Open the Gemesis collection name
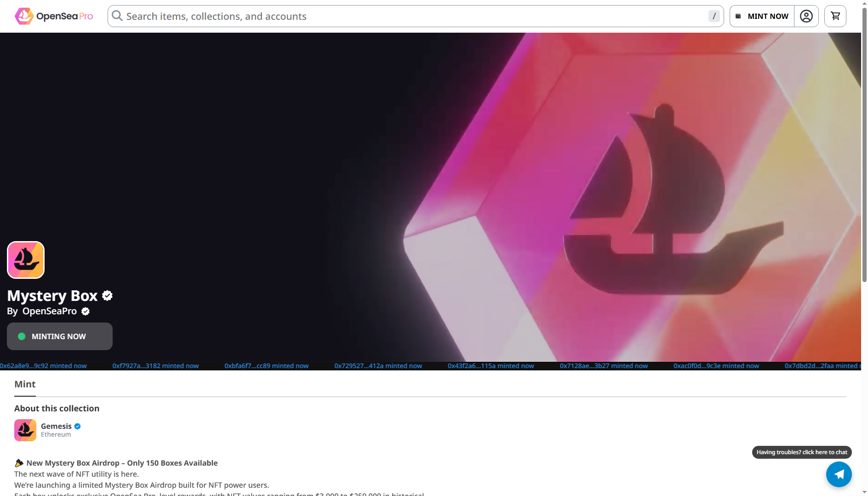 coord(56,426)
